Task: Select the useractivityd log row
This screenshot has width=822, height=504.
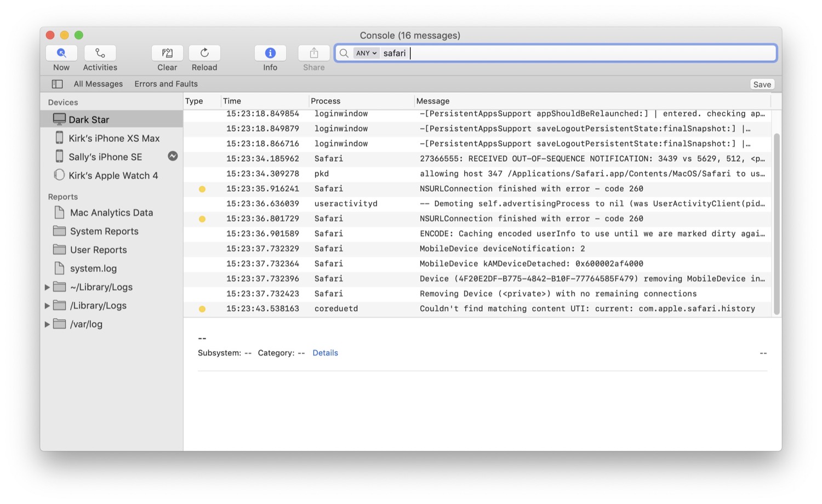Action: [477, 204]
